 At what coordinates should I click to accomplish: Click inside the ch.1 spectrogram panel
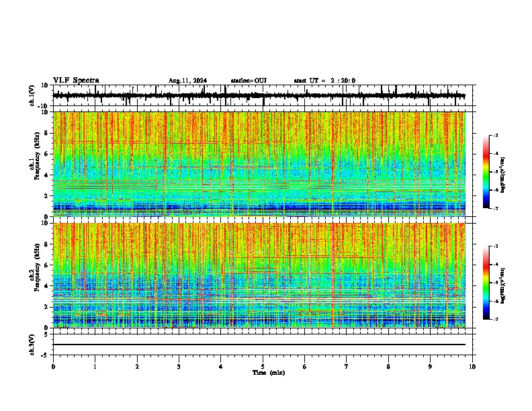tap(259, 164)
